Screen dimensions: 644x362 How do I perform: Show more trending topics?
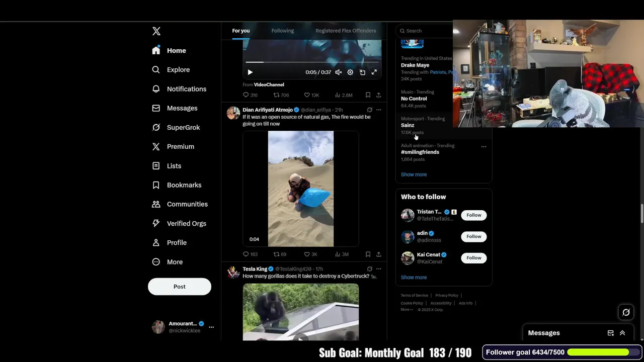pos(414,174)
